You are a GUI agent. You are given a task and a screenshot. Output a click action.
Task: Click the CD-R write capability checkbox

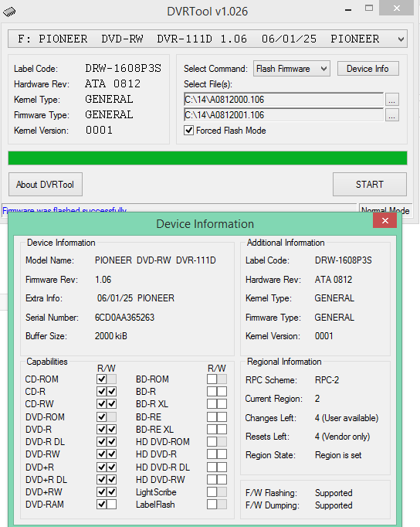(x=112, y=392)
